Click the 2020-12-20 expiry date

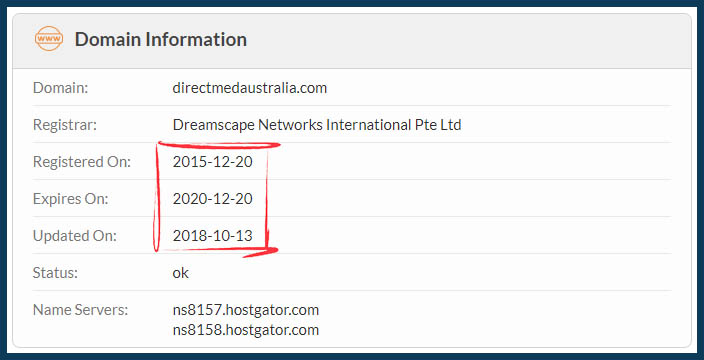coord(212,198)
